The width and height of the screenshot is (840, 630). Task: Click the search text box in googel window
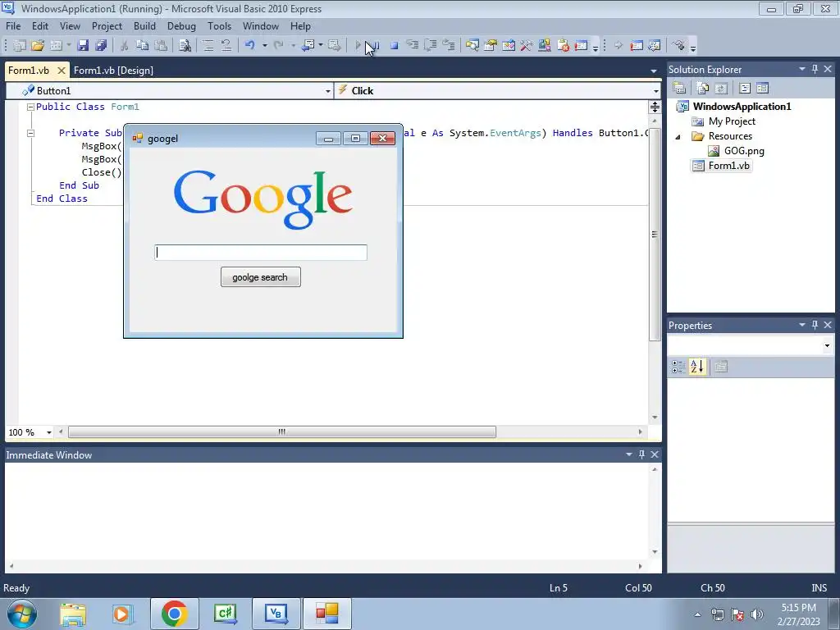(261, 253)
